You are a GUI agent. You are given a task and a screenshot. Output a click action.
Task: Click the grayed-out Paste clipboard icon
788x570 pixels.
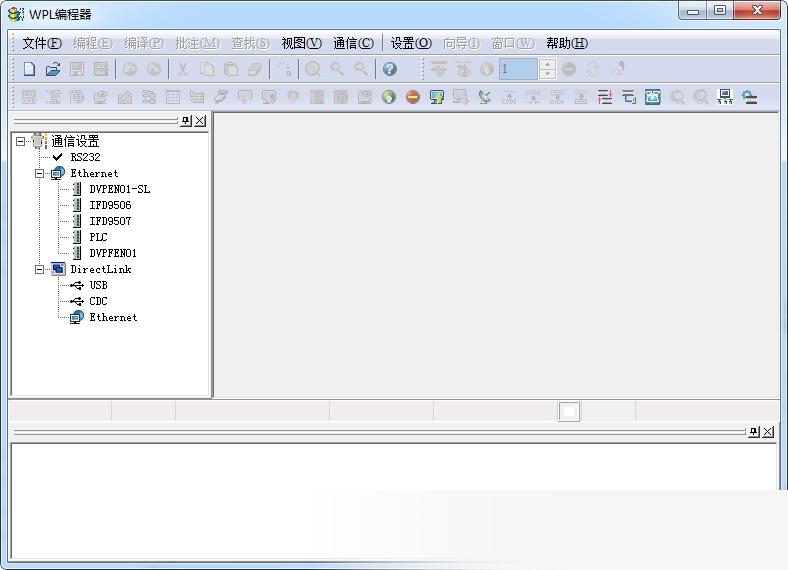231,69
